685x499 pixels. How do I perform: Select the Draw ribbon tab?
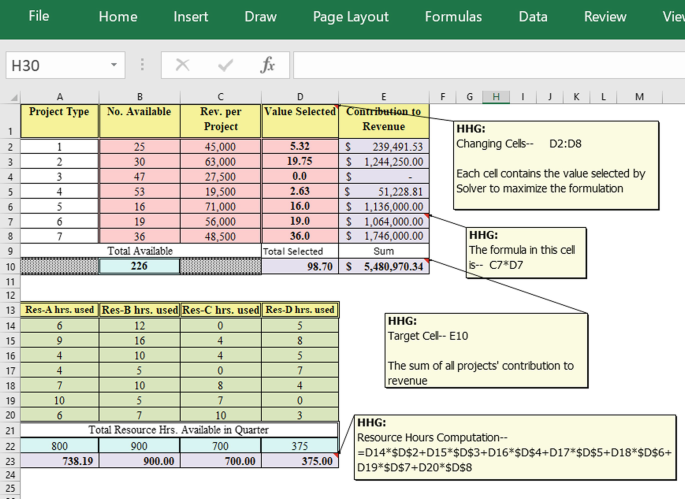260,17
